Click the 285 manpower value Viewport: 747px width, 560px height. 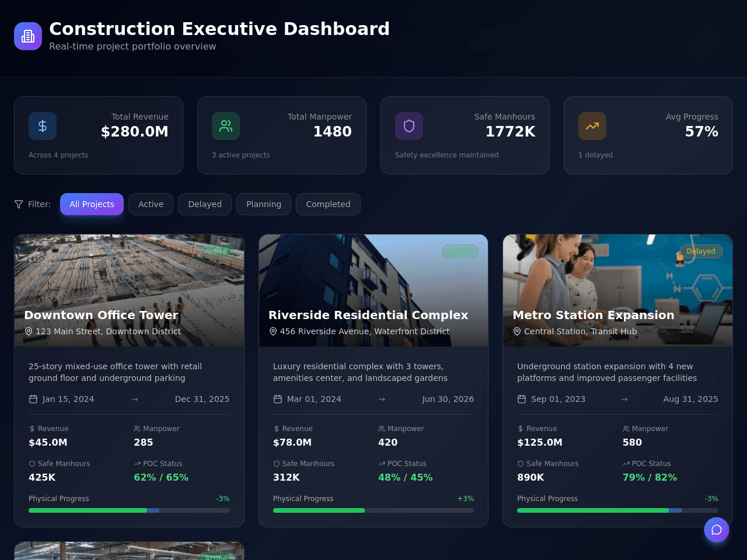click(x=143, y=443)
